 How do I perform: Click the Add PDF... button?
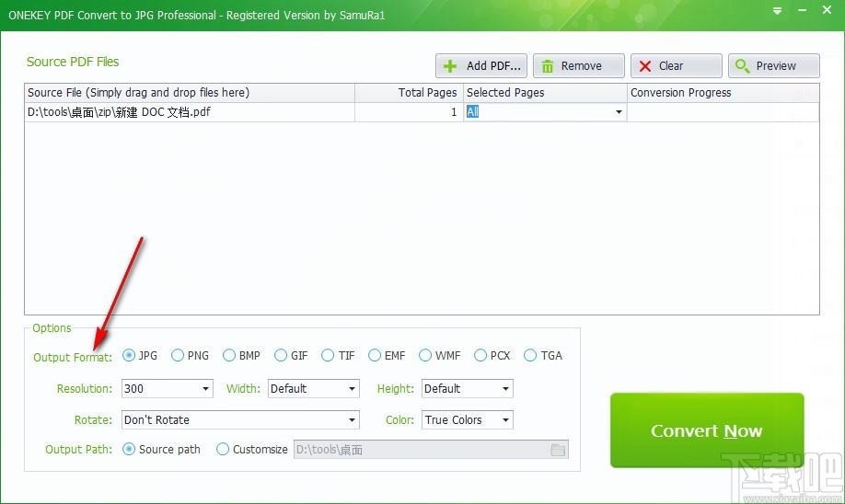coord(481,65)
